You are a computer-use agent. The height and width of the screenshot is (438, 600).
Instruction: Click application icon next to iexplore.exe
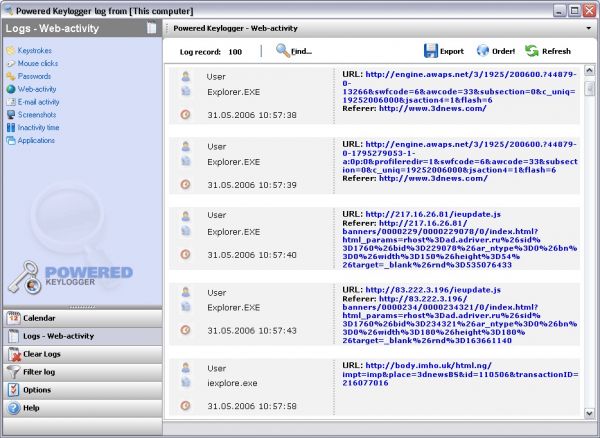pos(186,382)
